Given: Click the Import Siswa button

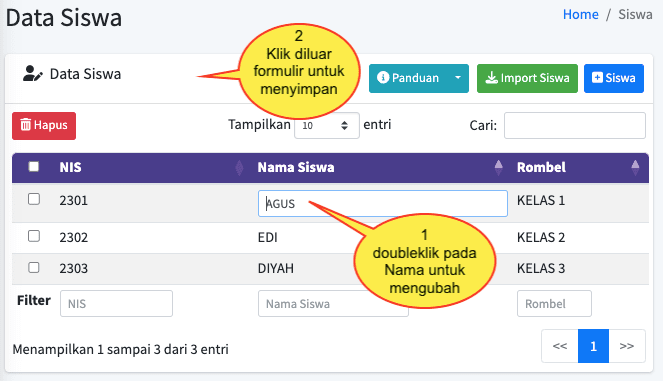Looking at the screenshot, I should click(527, 78).
